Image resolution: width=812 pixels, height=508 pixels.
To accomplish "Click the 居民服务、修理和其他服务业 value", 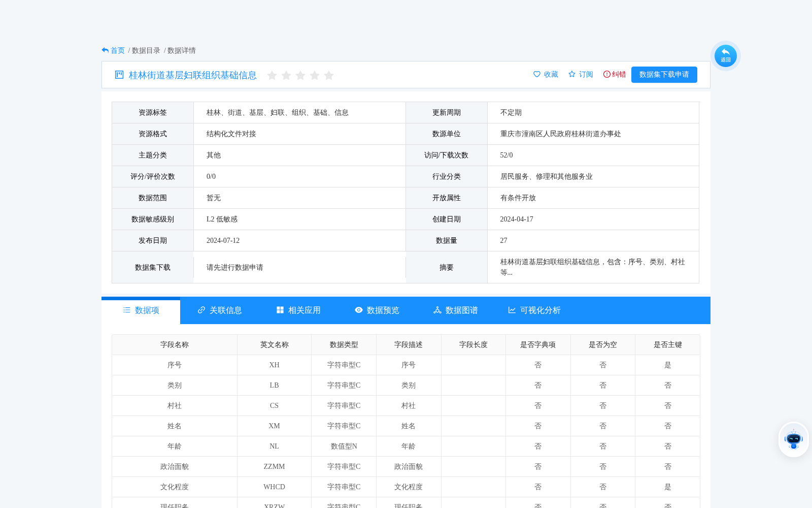I will [547, 177].
